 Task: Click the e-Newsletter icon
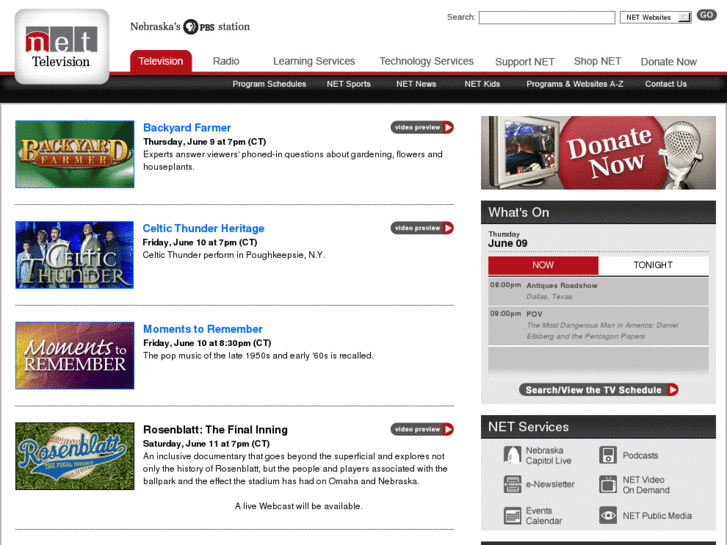[x=512, y=484]
